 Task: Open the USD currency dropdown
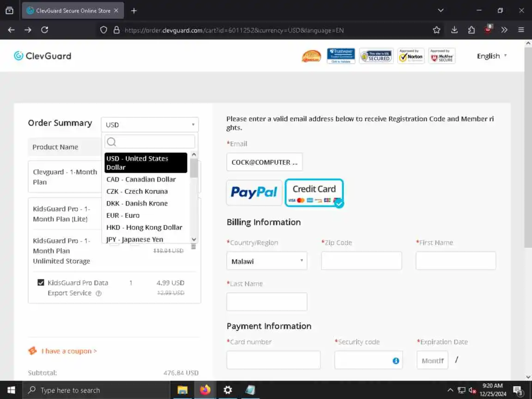click(150, 125)
